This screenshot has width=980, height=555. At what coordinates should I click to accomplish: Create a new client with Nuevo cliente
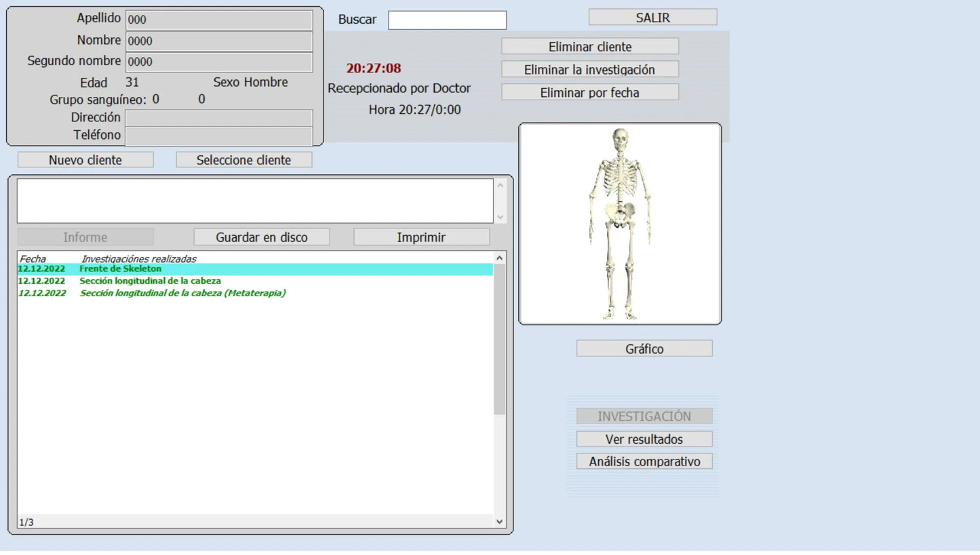point(85,161)
